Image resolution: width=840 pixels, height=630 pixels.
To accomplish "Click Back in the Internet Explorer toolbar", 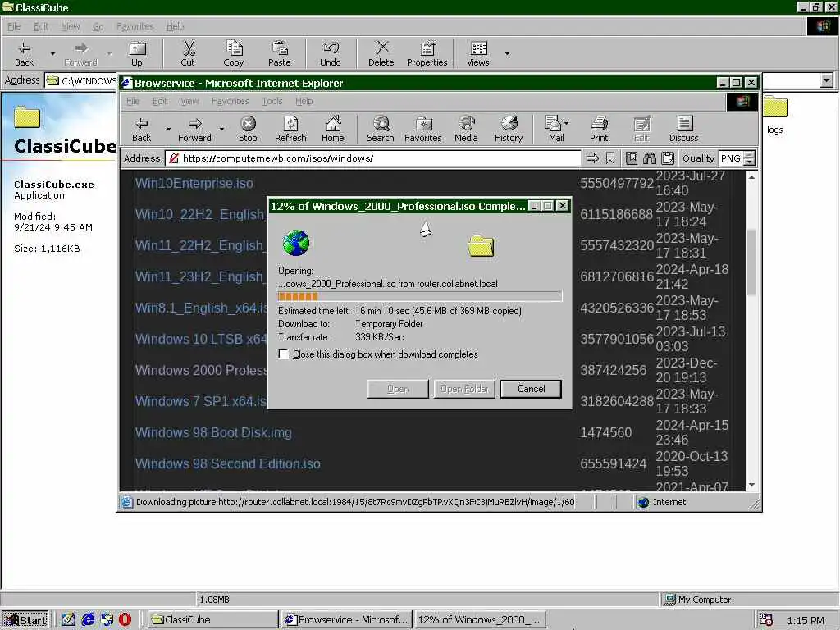I will tap(141, 130).
